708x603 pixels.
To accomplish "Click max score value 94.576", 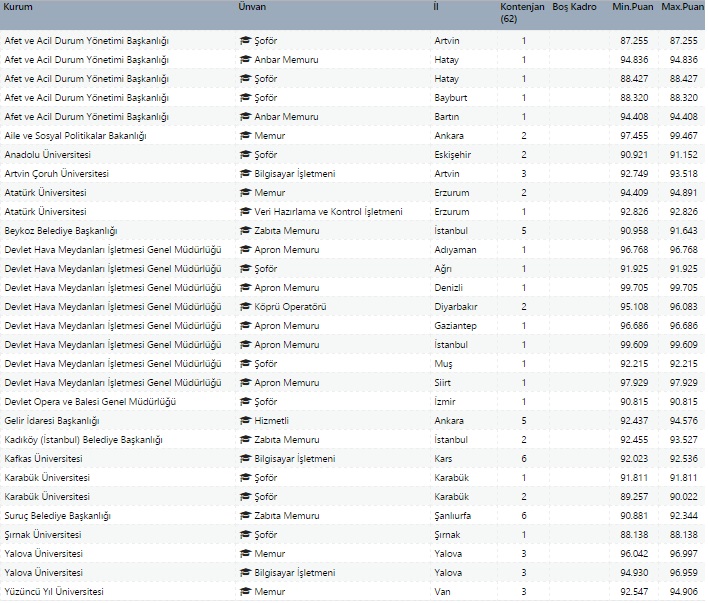I will coord(684,421).
